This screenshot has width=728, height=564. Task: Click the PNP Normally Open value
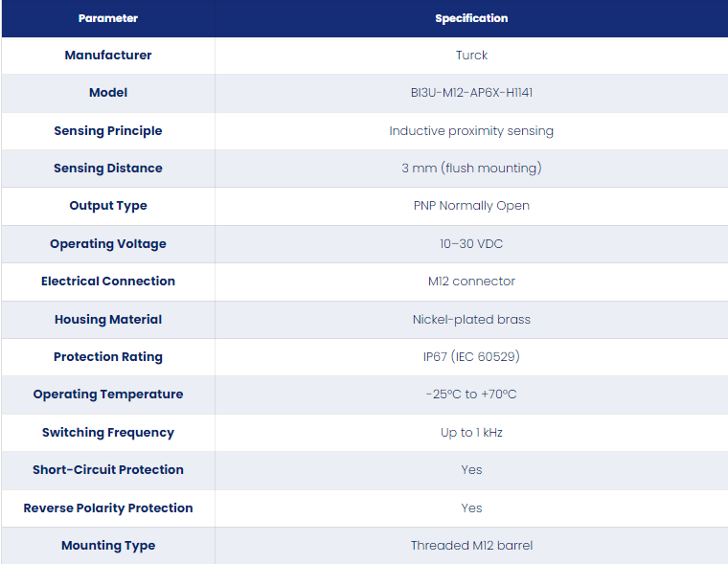click(471, 205)
